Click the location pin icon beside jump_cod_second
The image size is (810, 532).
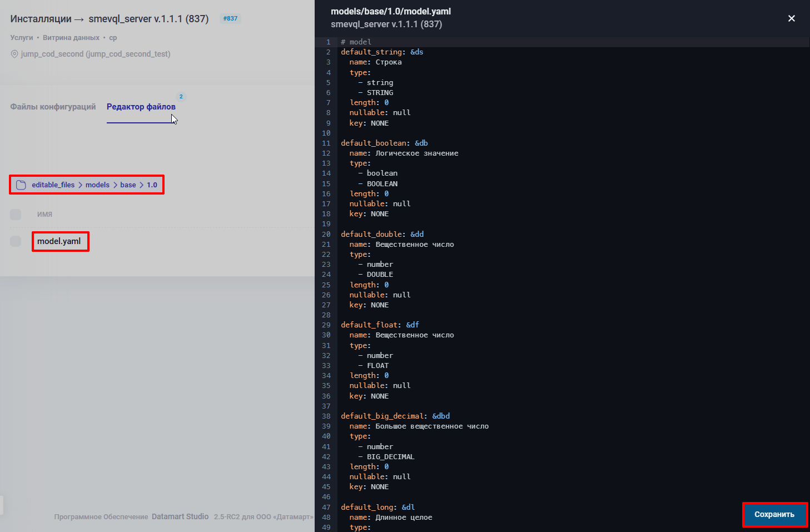point(14,54)
